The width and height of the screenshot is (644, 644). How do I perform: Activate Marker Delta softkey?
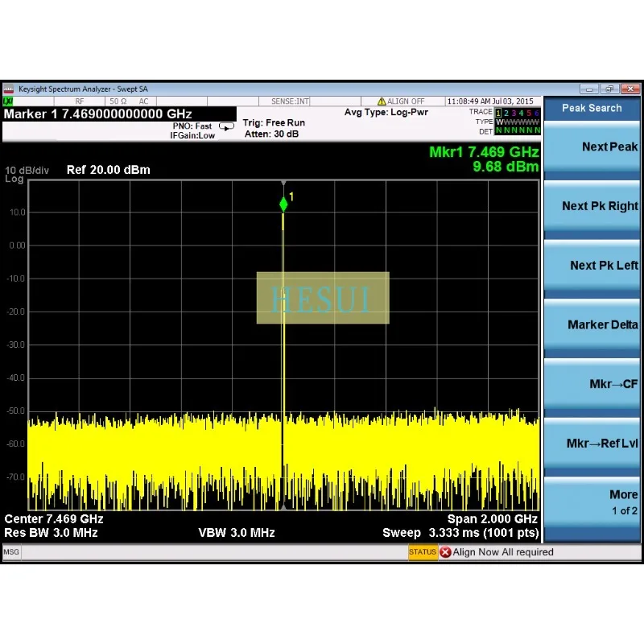pos(592,325)
